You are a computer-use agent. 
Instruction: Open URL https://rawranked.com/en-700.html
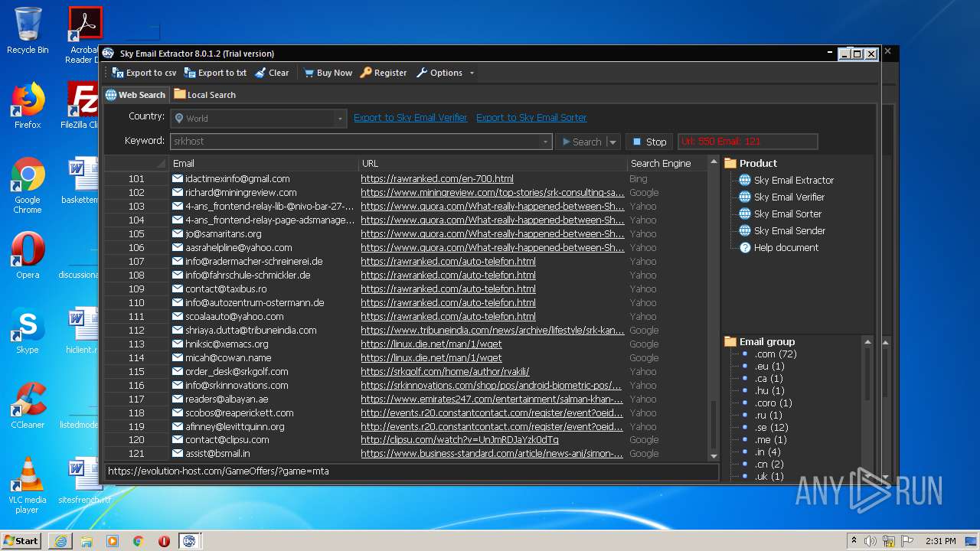tap(437, 178)
